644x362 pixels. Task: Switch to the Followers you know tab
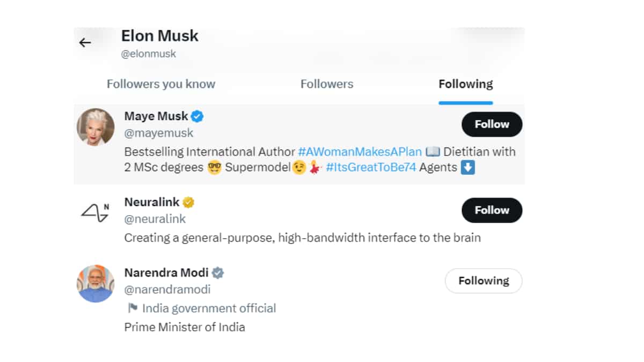161,84
